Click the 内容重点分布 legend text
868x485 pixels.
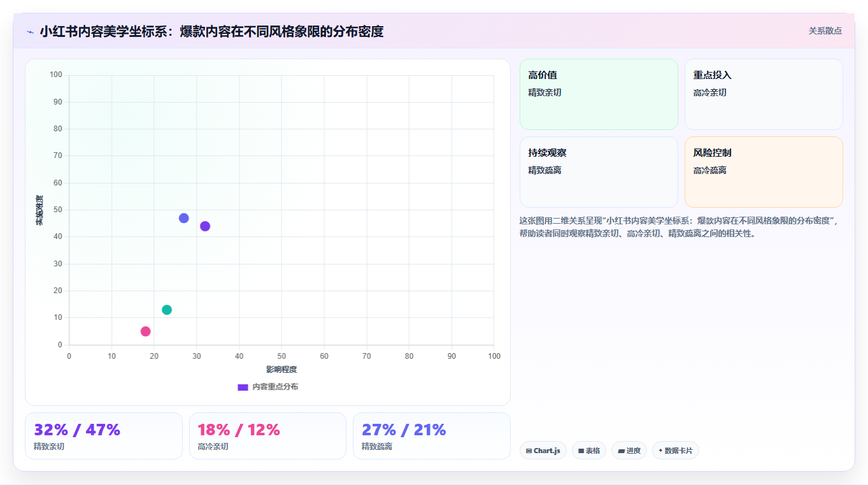coord(275,387)
